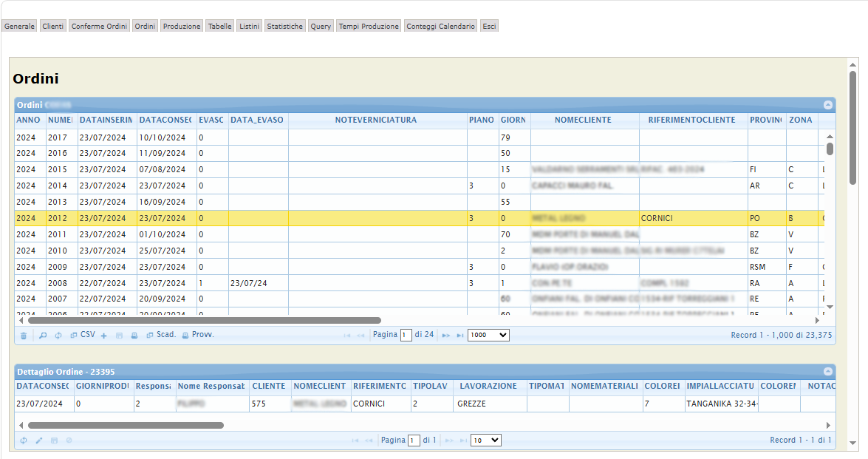
Task: Click the TANGANIKA 32-34 cell
Action: (x=721, y=404)
